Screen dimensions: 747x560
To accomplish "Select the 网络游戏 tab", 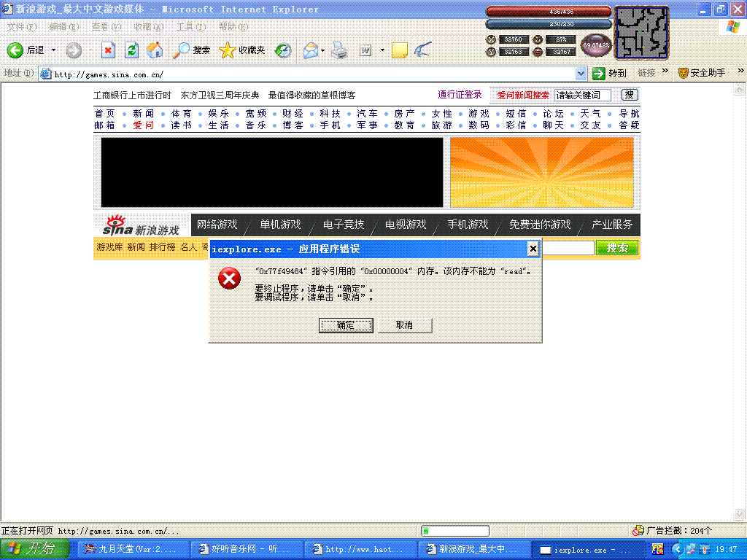I will [x=217, y=225].
